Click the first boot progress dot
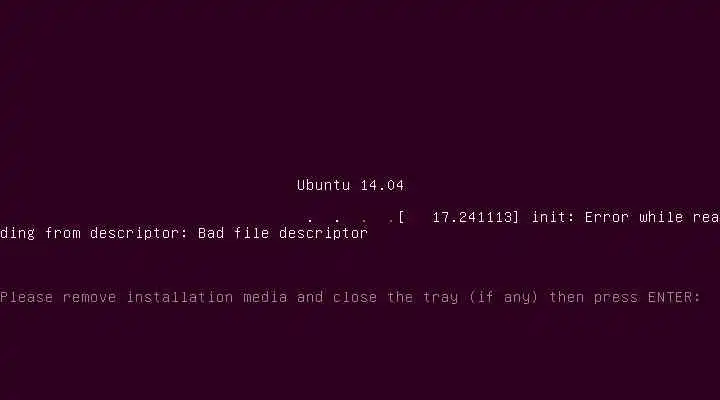720x400 pixels. click(310, 221)
